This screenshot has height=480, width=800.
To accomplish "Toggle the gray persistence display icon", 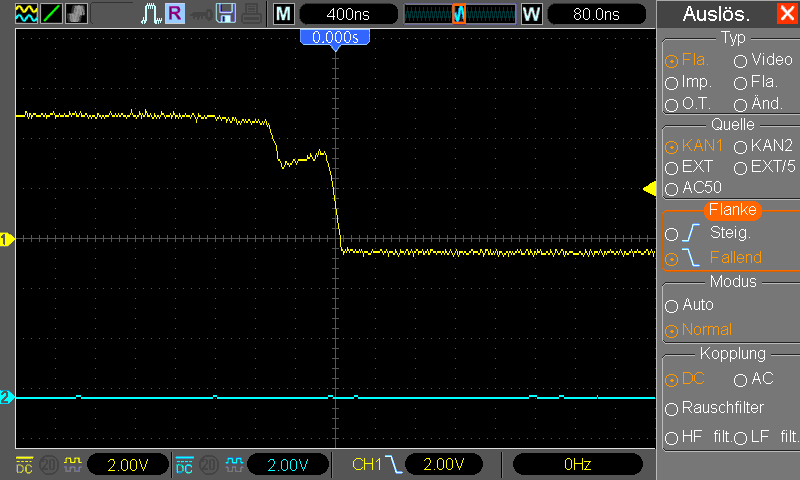I will (x=76, y=13).
